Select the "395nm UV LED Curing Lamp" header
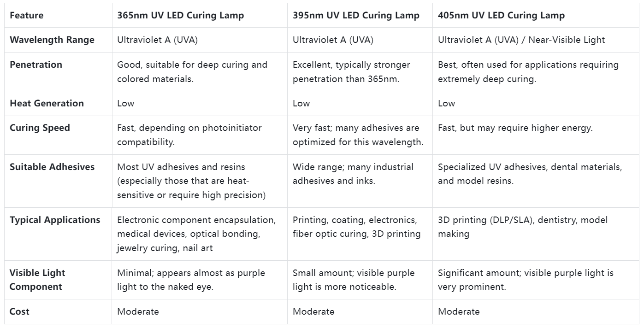Image resolution: width=644 pixels, height=328 pixels. pyautogui.click(x=356, y=16)
